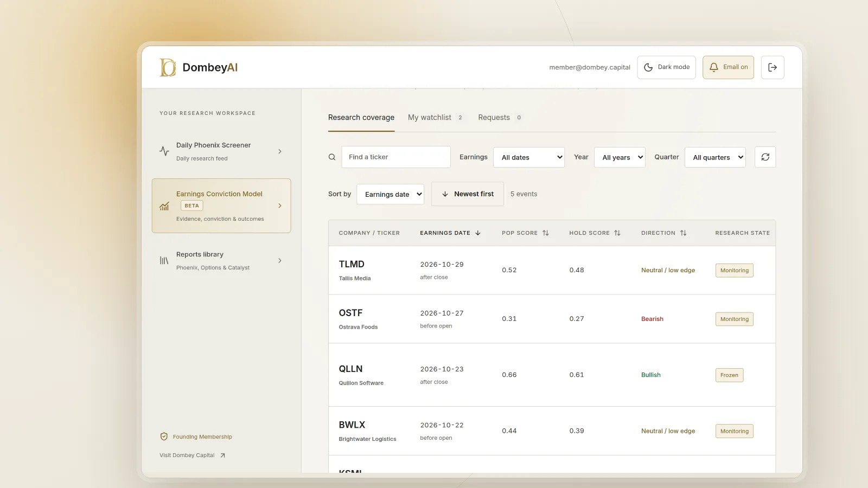The width and height of the screenshot is (868, 488).
Task: Click the search magnifier icon
Action: pos(332,157)
